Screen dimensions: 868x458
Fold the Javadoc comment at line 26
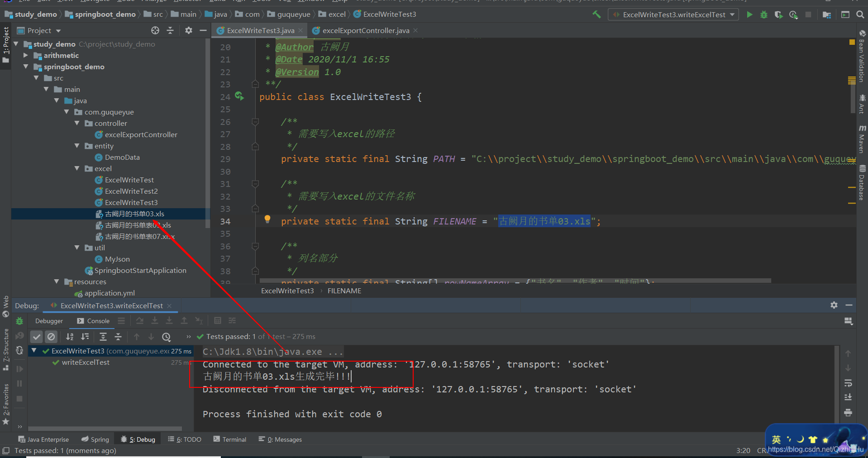(x=255, y=121)
